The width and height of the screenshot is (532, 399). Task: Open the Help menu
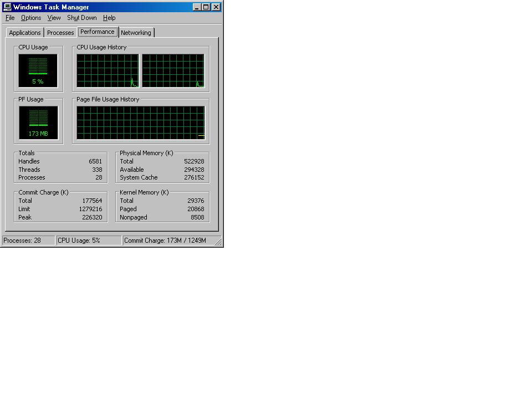pos(109,18)
